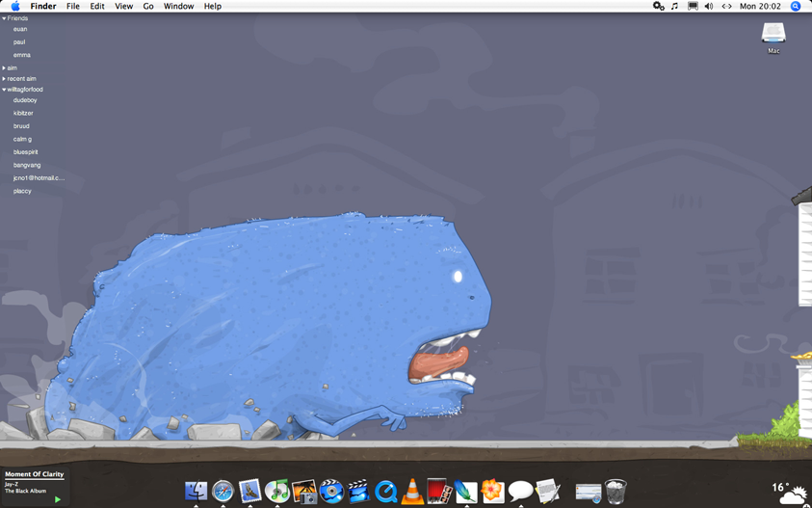Select buddy bangvang
Viewport: 812px width, 508px height.
27,165
